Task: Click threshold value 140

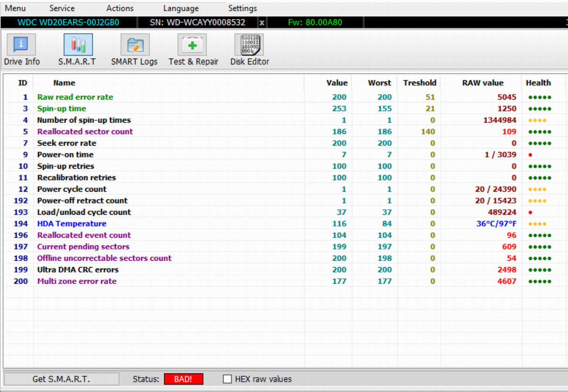Action: 428,131
